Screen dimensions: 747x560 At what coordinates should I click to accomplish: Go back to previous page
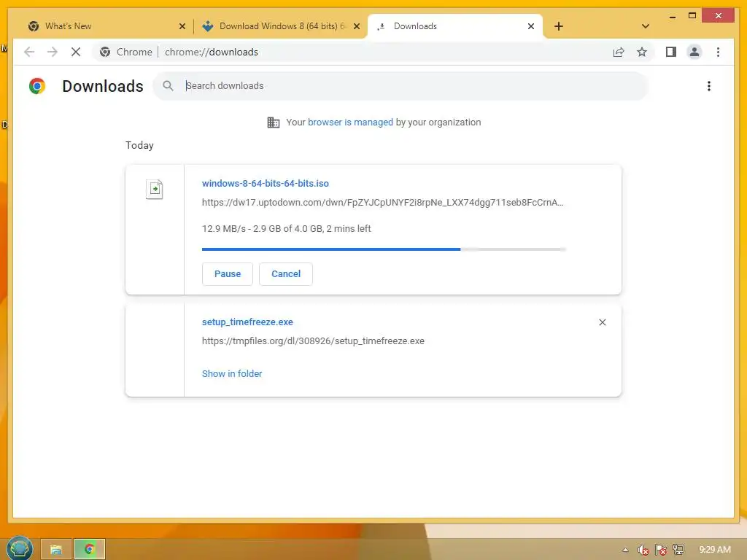(x=29, y=52)
